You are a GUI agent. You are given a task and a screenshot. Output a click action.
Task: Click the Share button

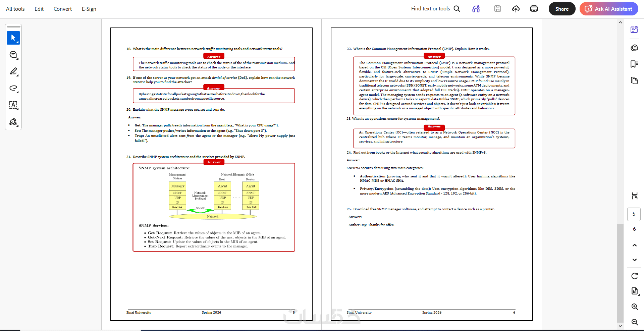click(562, 9)
